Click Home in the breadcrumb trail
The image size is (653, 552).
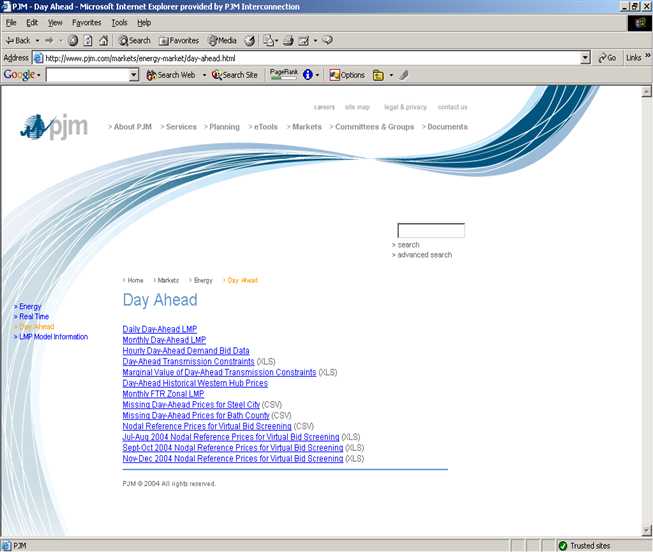133,280
